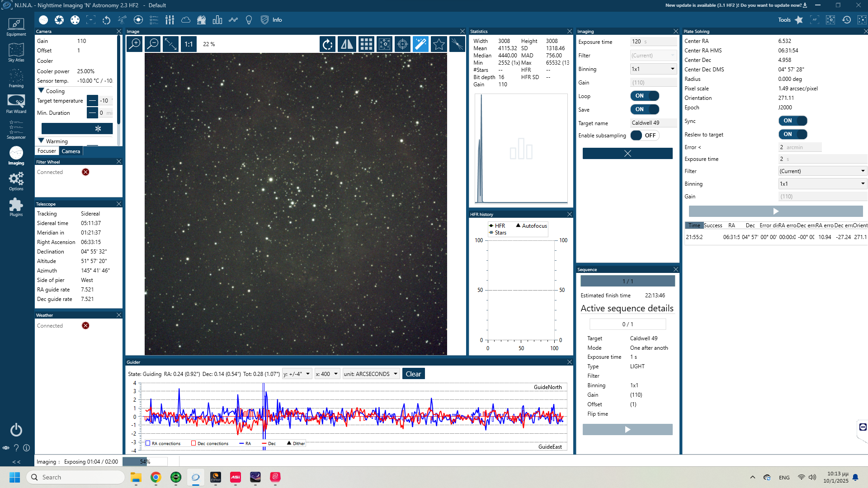Switch to the Focuser tab
This screenshot has height=488, width=868.
47,151
